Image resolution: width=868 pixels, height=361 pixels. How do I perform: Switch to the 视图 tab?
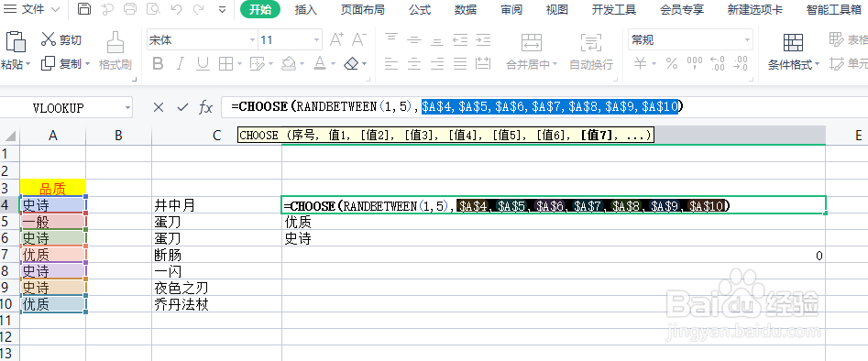coord(557,9)
